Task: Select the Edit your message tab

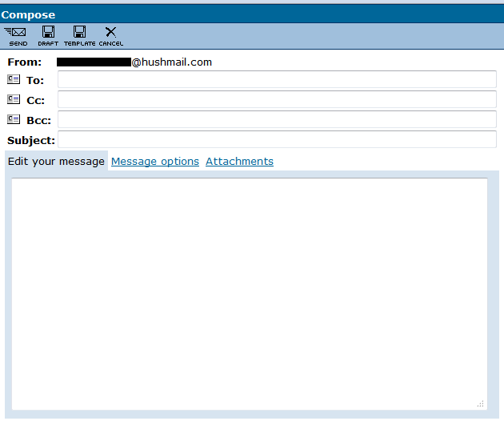Action: [x=56, y=161]
